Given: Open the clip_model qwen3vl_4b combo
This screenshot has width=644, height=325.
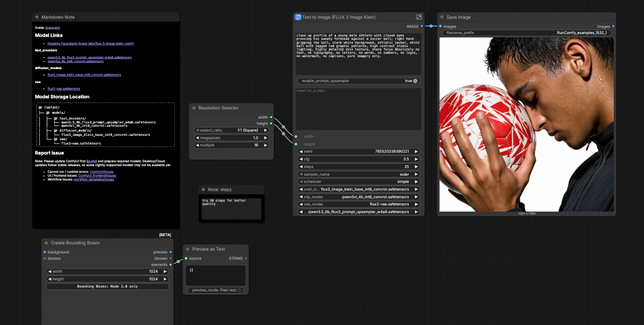Looking at the screenshot, I should [359, 197].
